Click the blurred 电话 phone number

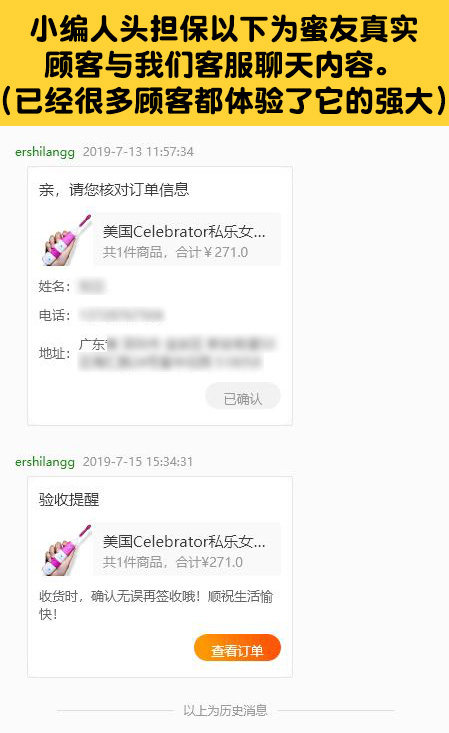[121, 315]
